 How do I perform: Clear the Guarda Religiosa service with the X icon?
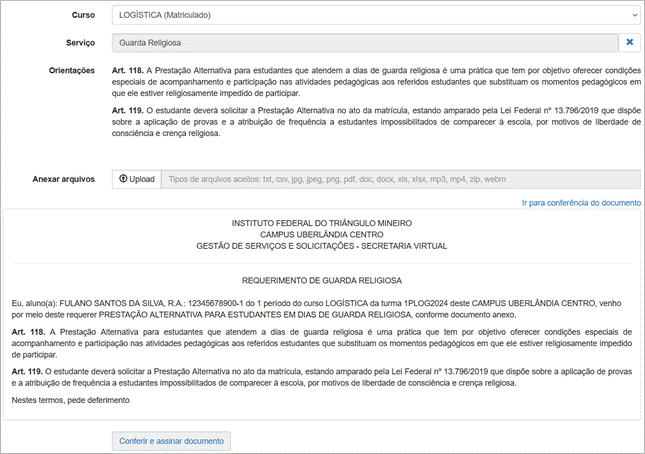tap(629, 42)
